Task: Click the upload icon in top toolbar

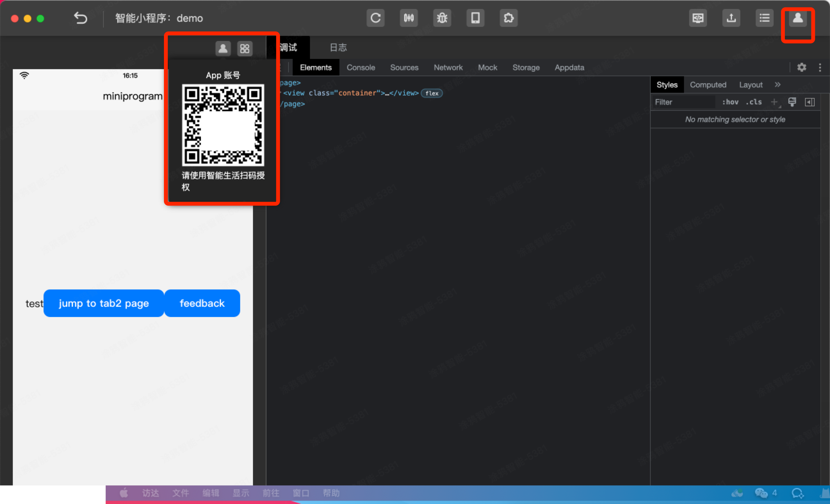Action: pyautogui.click(x=731, y=18)
